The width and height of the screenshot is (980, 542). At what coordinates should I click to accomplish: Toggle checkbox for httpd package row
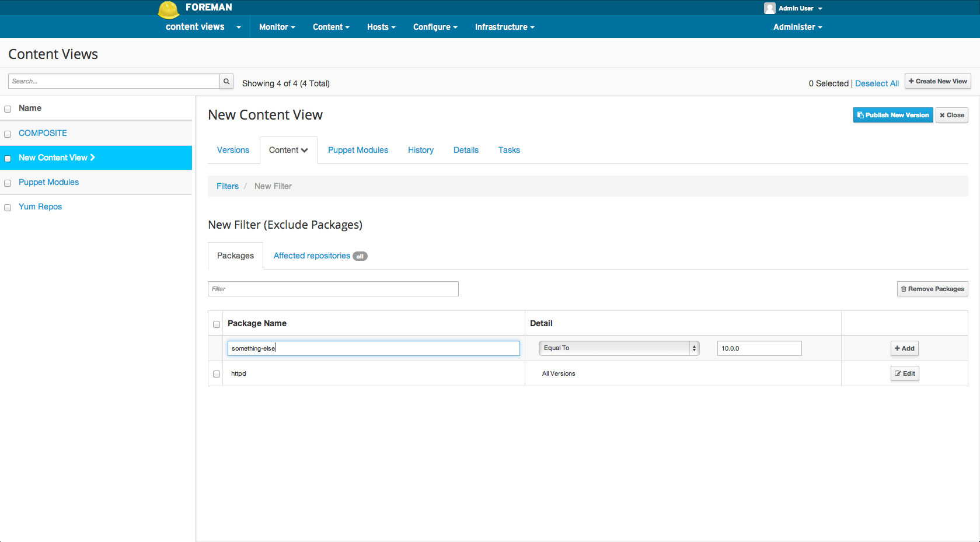217,374
